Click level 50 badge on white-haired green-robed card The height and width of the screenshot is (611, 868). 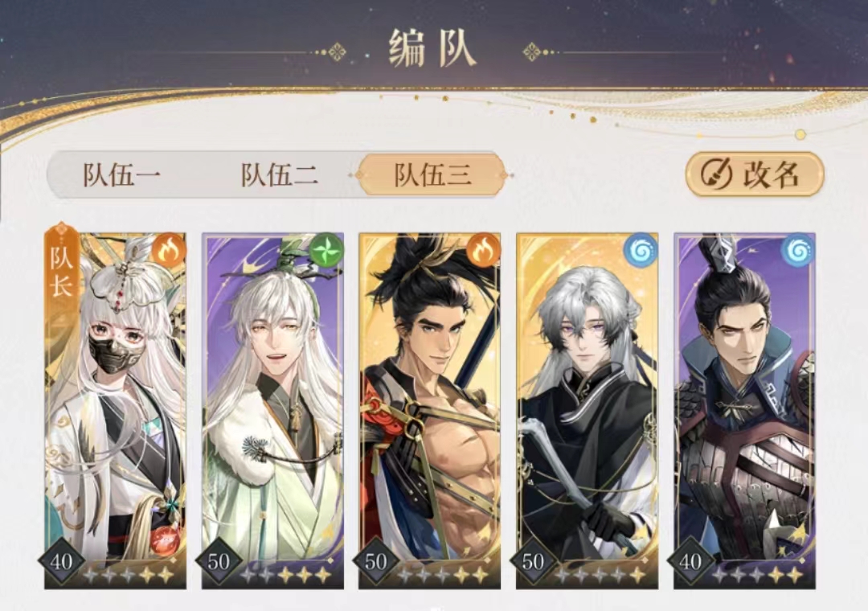[x=219, y=561]
